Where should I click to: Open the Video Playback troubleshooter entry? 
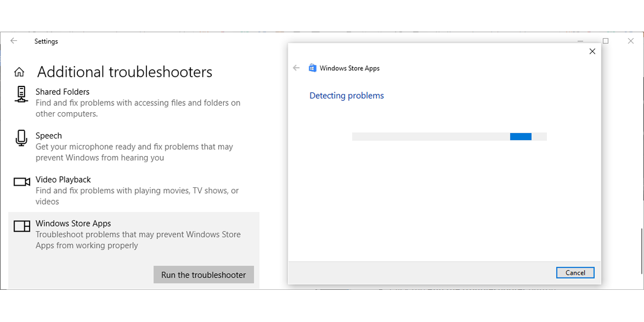pyautogui.click(x=134, y=191)
